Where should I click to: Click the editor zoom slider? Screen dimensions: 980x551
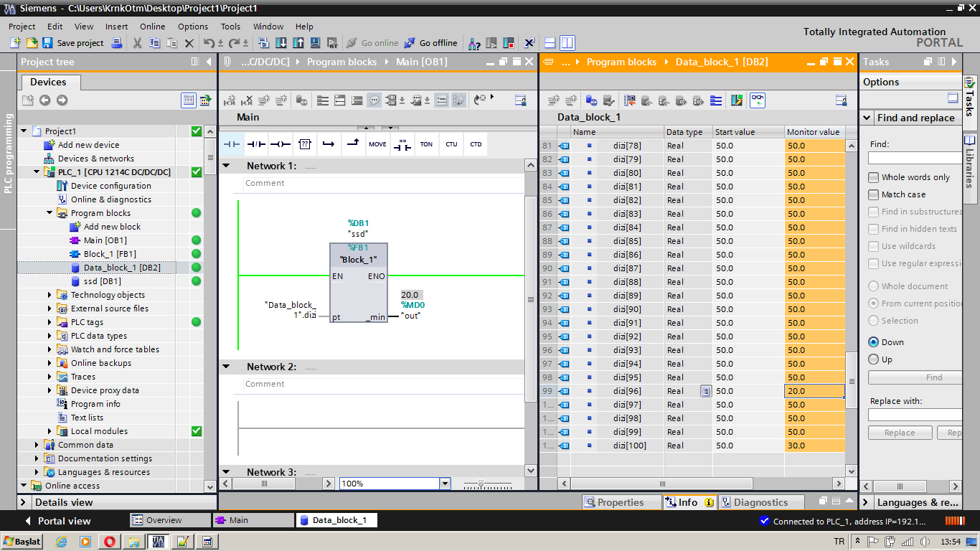[x=482, y=484]
